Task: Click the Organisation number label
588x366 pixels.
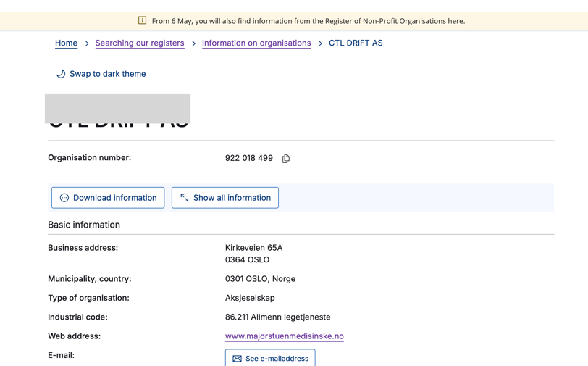Action: point(90,158)
